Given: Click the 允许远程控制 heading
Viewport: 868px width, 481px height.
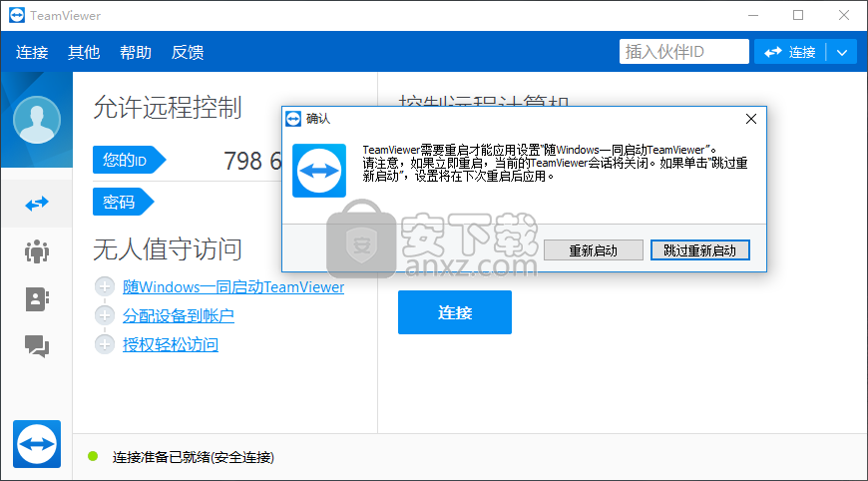Looking at the screenshot, I should click(x=168, y=107).
